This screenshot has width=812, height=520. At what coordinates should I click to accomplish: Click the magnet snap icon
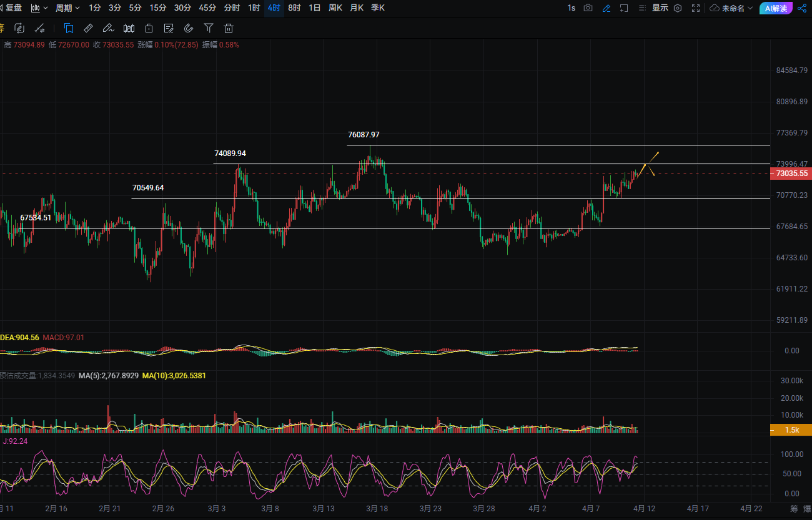(x=189, y=29)
